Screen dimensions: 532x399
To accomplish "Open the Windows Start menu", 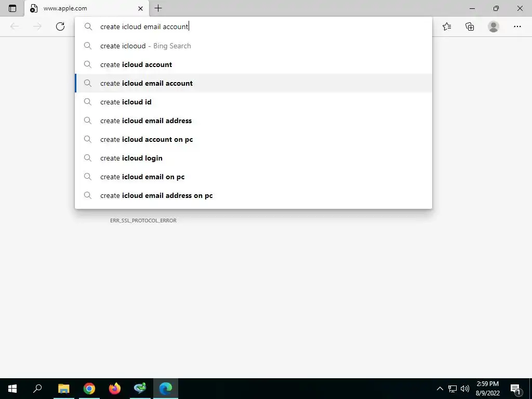I will point(12,389).
